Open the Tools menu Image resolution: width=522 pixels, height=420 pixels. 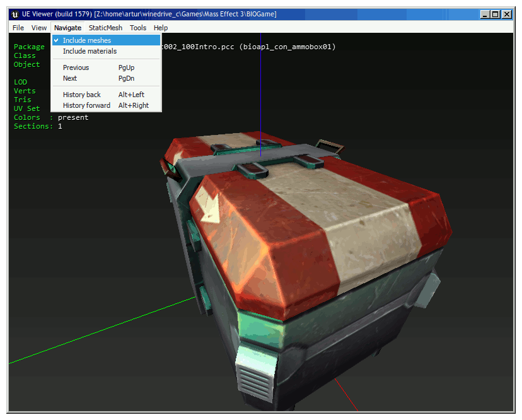point(138,28)
